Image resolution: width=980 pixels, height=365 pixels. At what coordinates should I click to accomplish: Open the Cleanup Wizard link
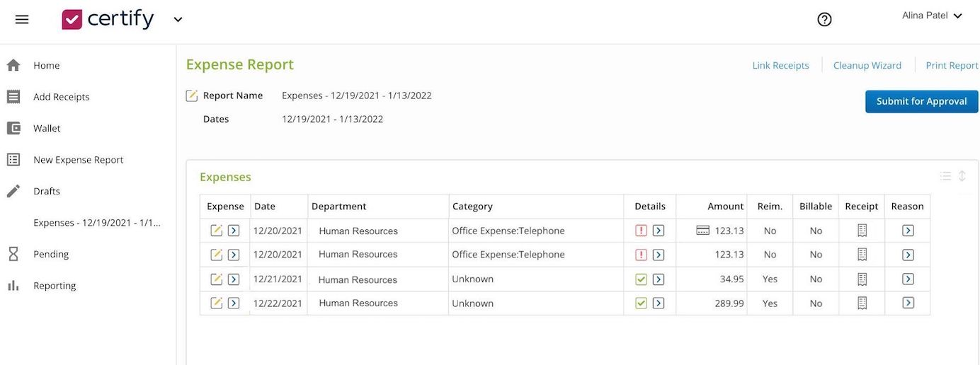pos(867,65)
